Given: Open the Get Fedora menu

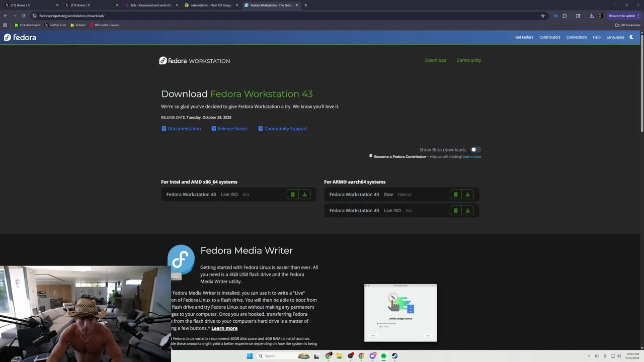Looking at the screenshot, I should coord(524,37).
